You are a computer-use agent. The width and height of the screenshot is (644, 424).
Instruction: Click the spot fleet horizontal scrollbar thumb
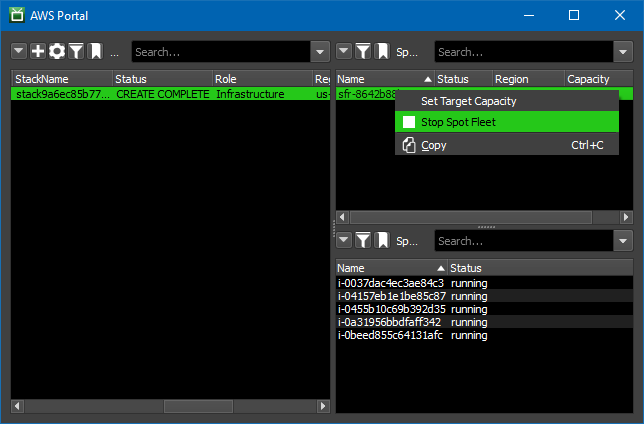pos(471,217)
